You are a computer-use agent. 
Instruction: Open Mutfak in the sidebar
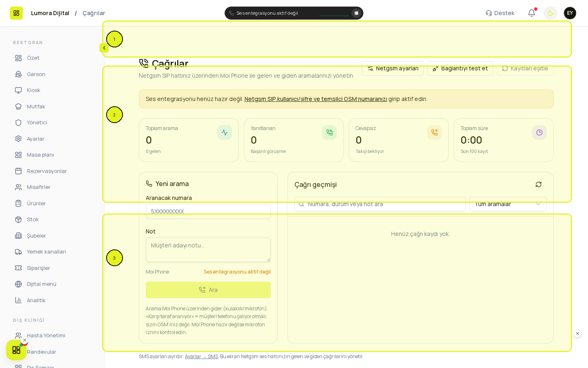(x=36, y=106)
